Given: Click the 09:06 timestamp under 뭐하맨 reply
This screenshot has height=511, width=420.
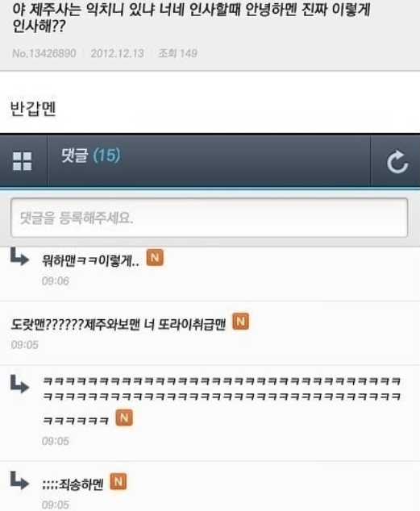Looking at the screenshot, I should coord(56,281).
